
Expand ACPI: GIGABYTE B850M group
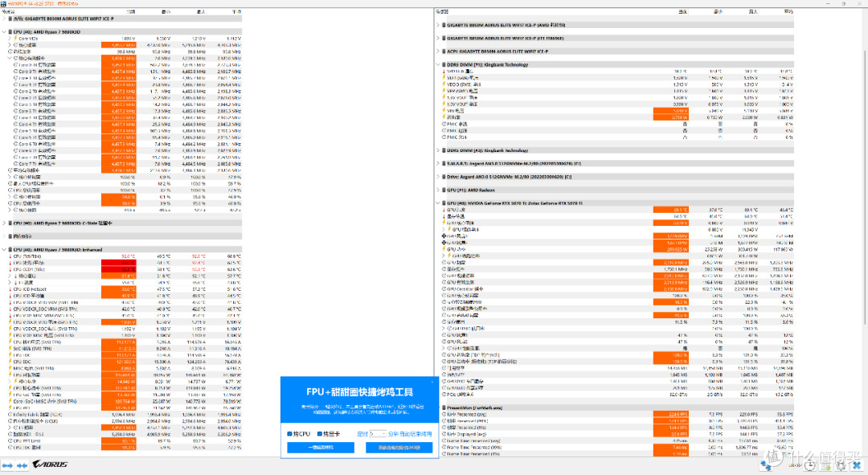coord(438,51)
